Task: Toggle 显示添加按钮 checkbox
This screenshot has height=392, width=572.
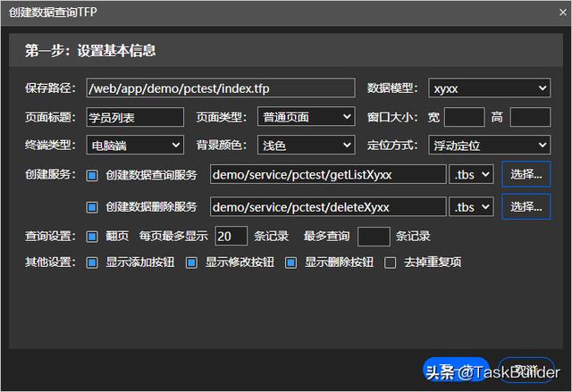Action: [92, 263]
